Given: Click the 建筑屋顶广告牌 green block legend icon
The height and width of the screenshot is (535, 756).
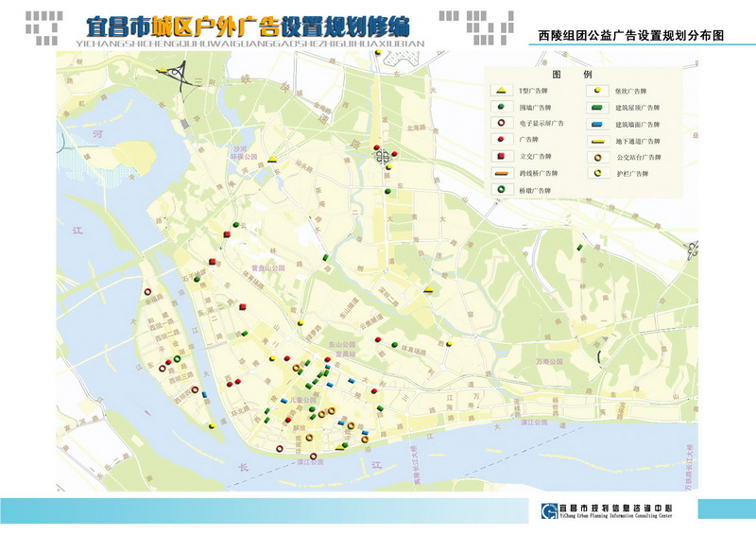Looking at the screenshot, I should tap(597, 107).
